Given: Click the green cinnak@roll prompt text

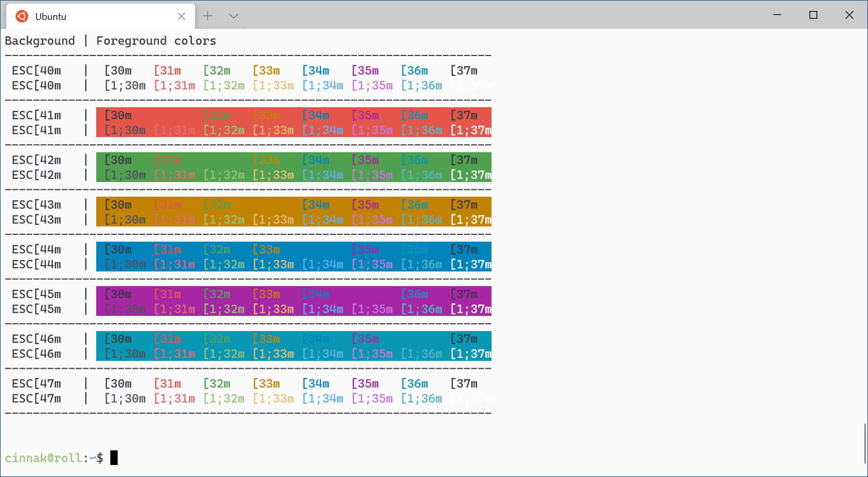Looking at the screenshot, I should [x=44, y=458].
